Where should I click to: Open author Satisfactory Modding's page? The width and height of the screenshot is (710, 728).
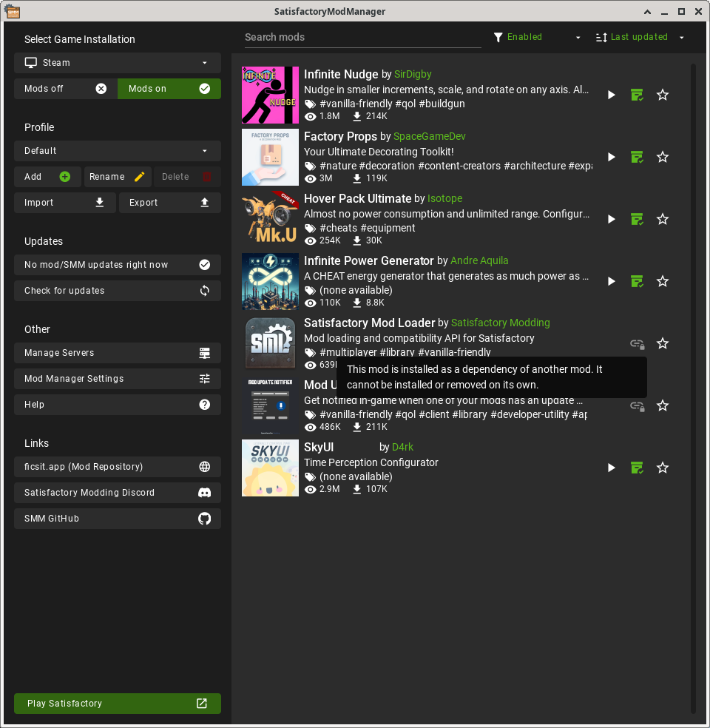click(500, 323)
